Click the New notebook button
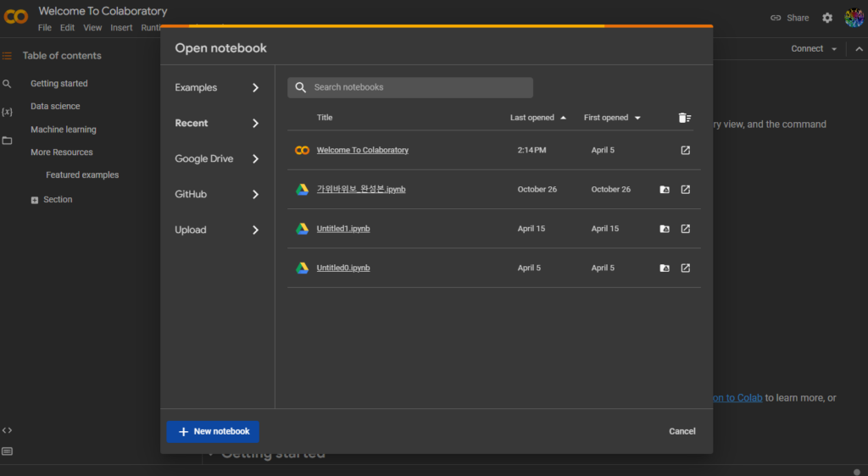 213,432
